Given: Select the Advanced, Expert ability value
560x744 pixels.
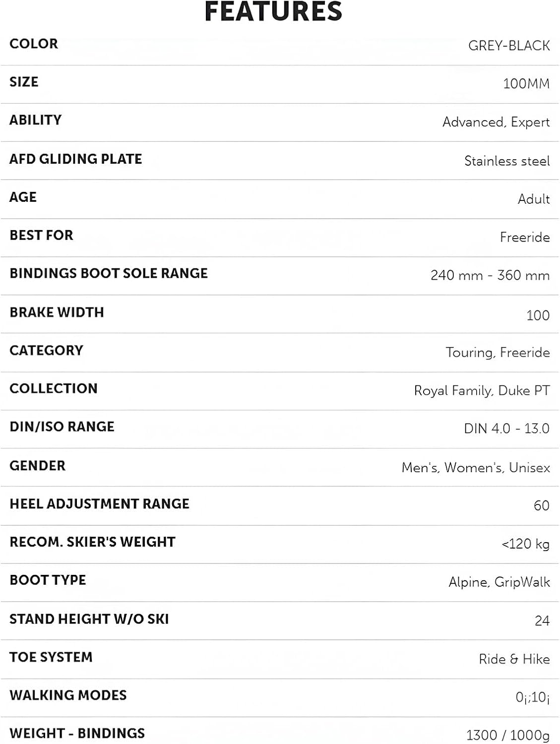Looking at the screenshot, I should [x=496, y=122].
